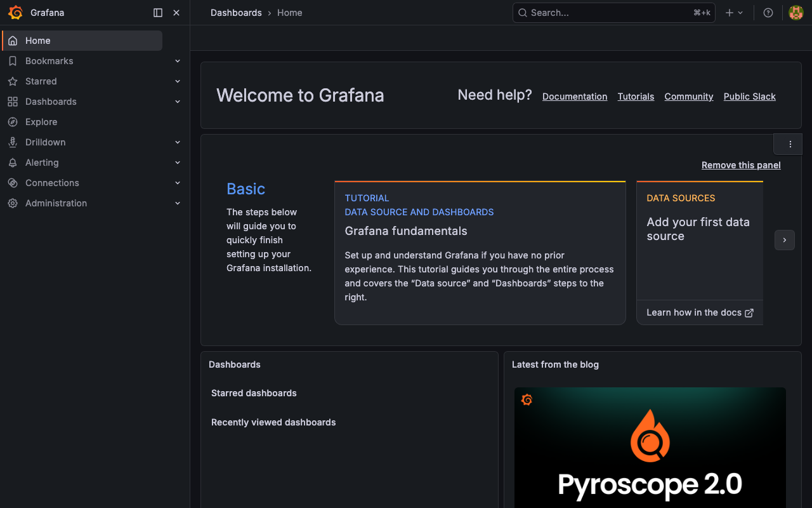Open the Add your first data source card
This screenshot has height=508, width=812.
point(700,253)
